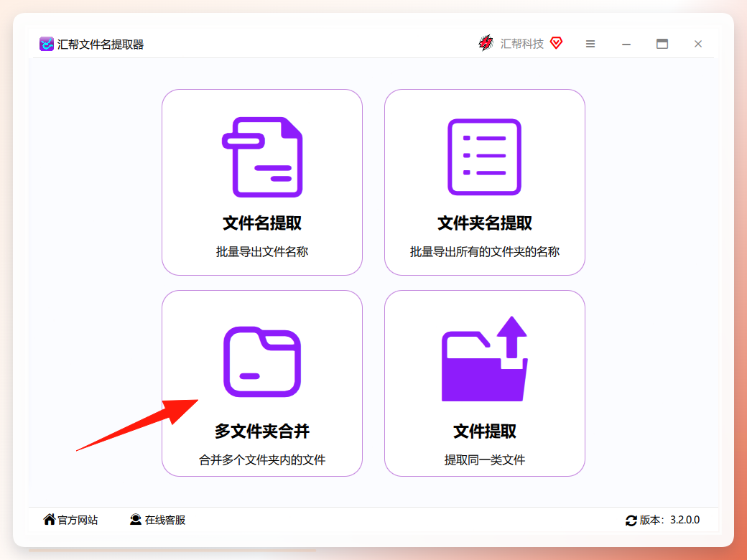Click the refresh icon next to 版本
This screenshot has height=560, width=747.
(631, 521)
